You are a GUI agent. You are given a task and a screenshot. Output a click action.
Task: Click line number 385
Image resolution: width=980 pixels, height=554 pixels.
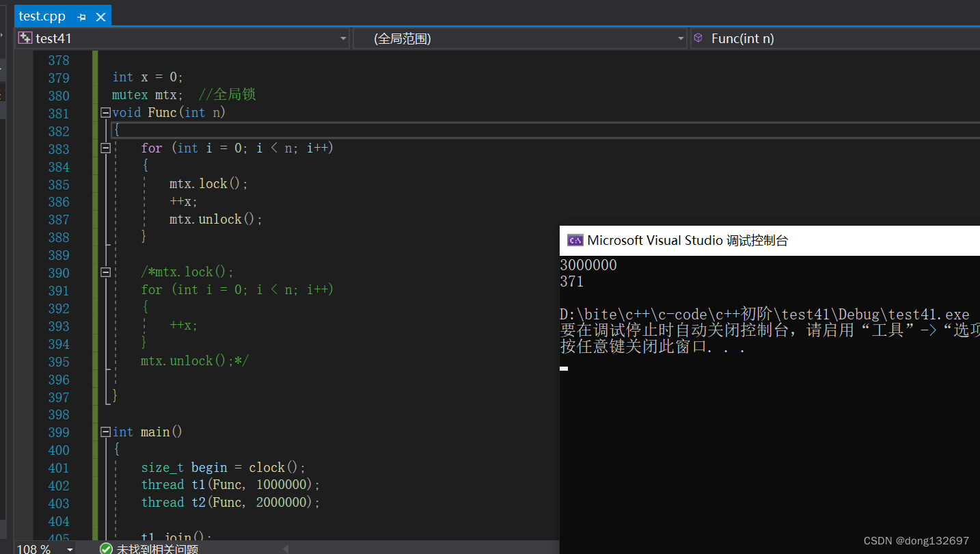tap(59, 185)
